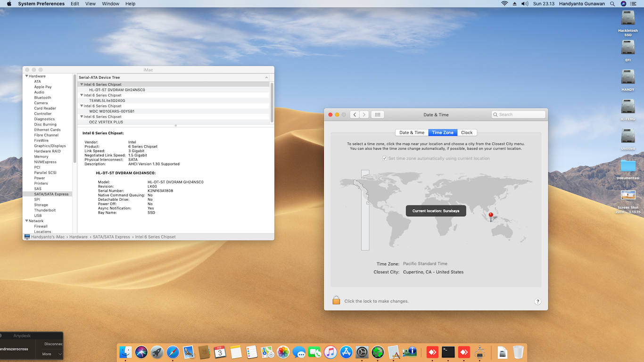644x362 pixels.
Task: Open iTunes music icon in Dock
Action: tap(330, 352)
